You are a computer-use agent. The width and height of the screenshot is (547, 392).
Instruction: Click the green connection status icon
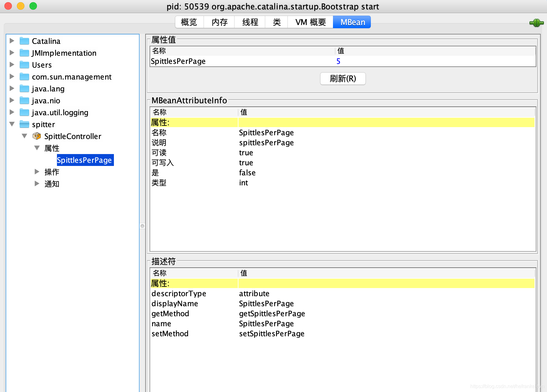point(536,23)
